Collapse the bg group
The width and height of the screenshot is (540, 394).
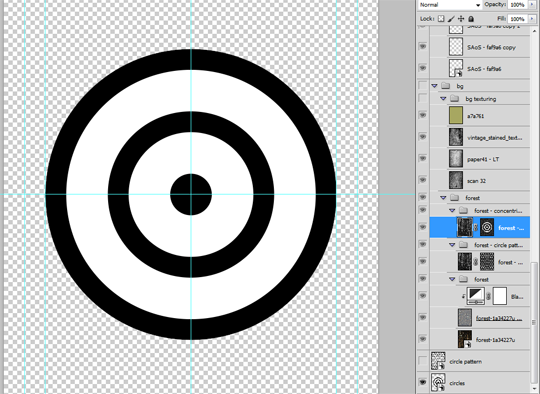[434, 86]
